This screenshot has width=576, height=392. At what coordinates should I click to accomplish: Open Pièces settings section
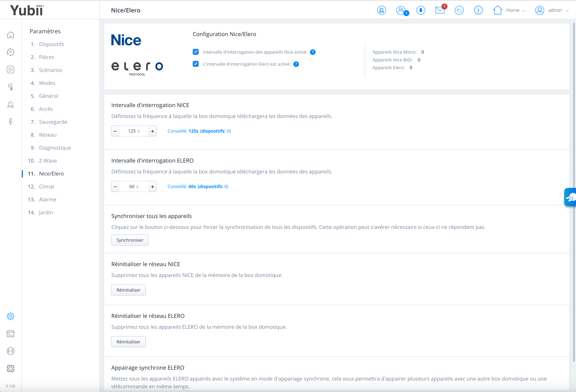pyautogui.click(x=47, y=57)
